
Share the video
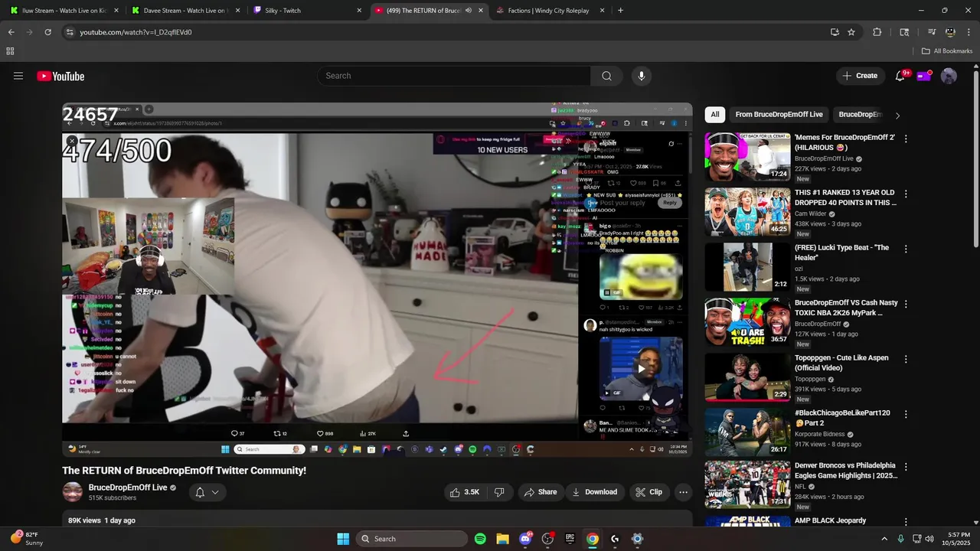point(541,492)
